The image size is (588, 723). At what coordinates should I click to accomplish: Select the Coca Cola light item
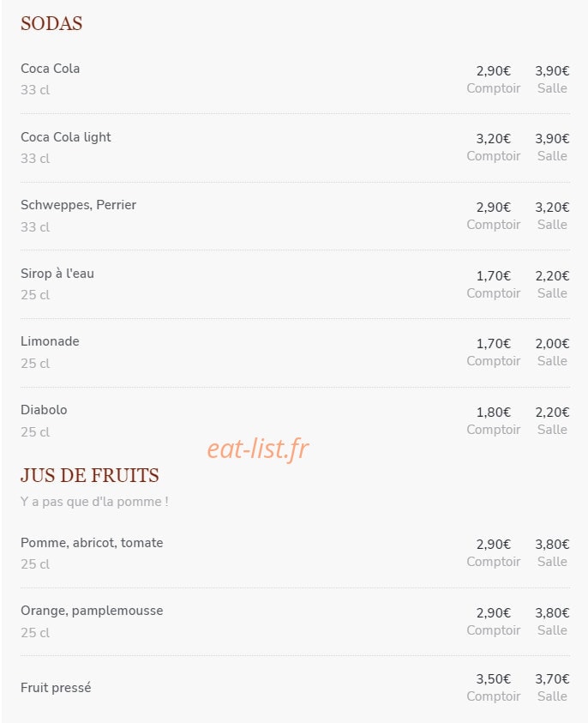click(x=66, y=137)
